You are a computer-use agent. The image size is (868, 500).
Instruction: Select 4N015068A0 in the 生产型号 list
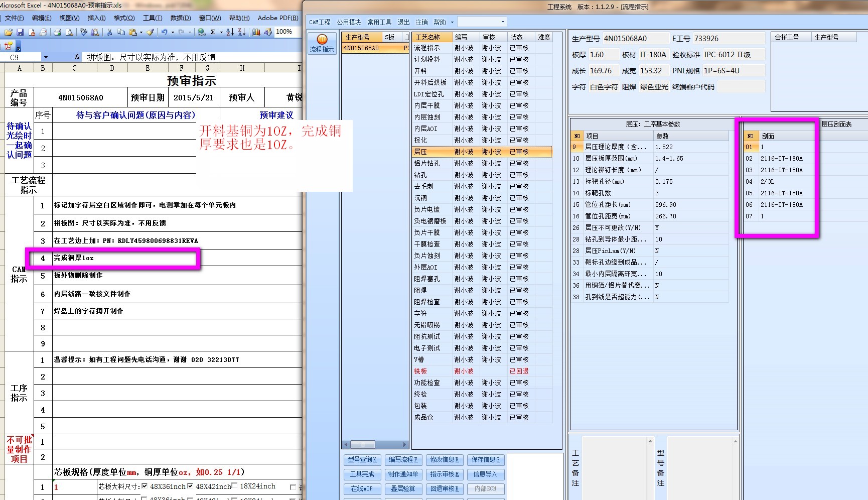tap(375, 48)
